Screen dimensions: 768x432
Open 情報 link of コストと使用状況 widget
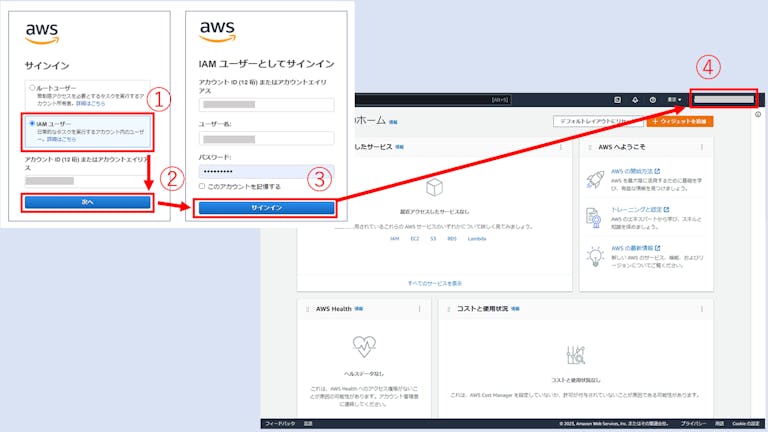pyautogui.click(x=515, y=309)
